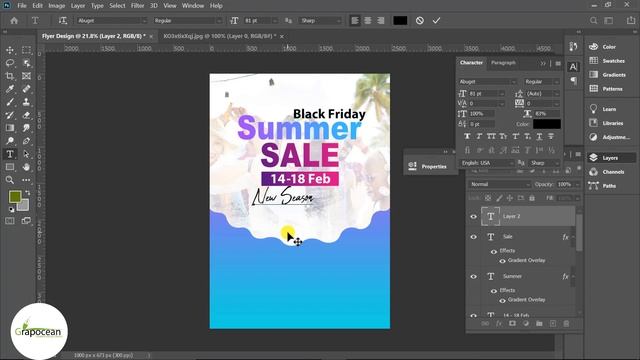Viewport: 640px width, 360px height.
Task: Select the Eraser tool
Action: point(27,115)
